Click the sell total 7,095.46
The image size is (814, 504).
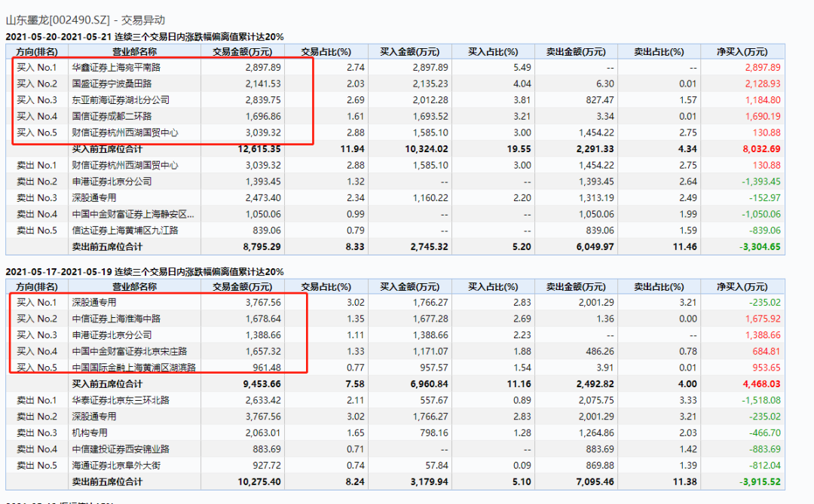595,481
